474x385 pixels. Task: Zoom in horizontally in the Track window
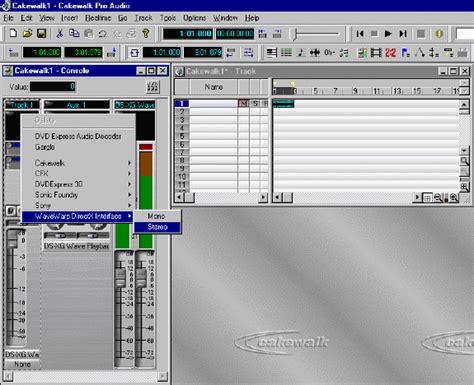coord(454,198)
